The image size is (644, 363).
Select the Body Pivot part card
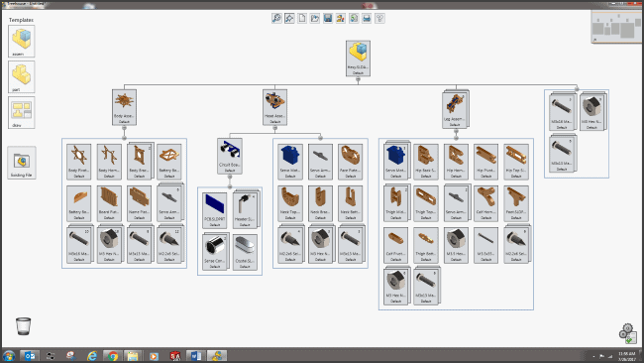point(79,162)
